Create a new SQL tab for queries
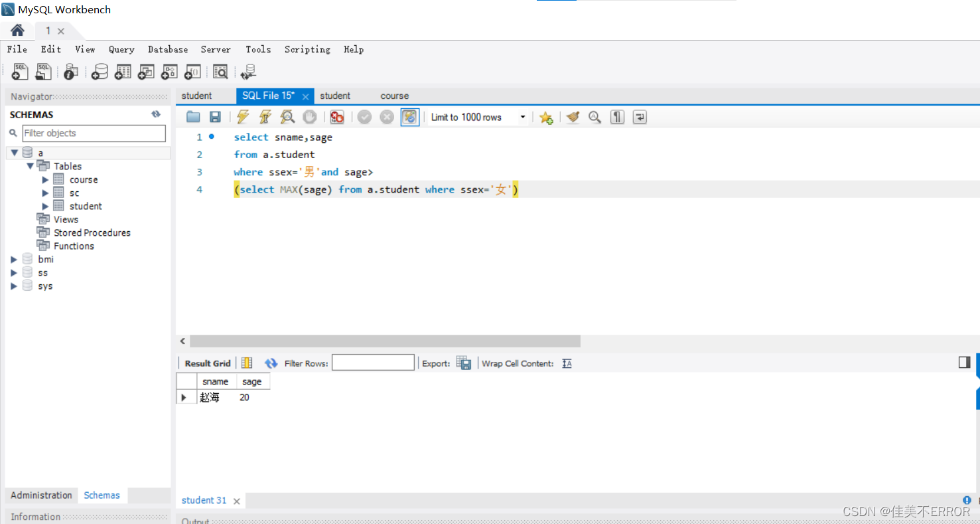980x524 pixels. coord(20,72)
